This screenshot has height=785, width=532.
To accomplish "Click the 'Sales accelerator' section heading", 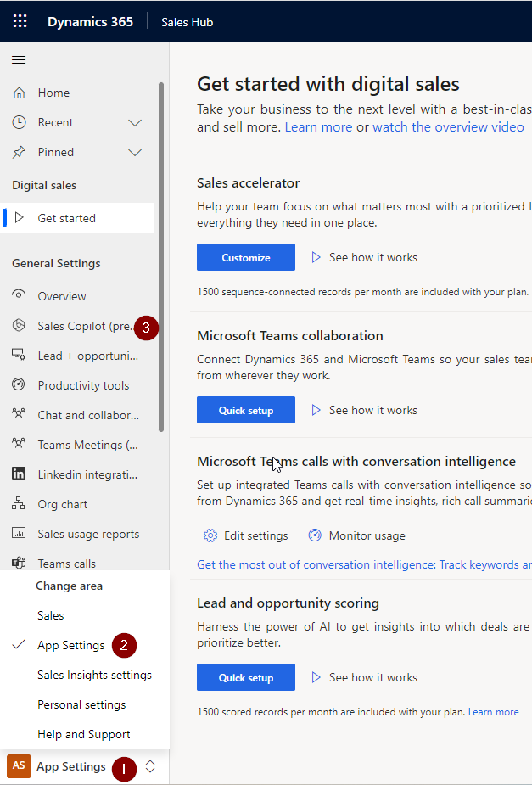I will tap(249, 182).
